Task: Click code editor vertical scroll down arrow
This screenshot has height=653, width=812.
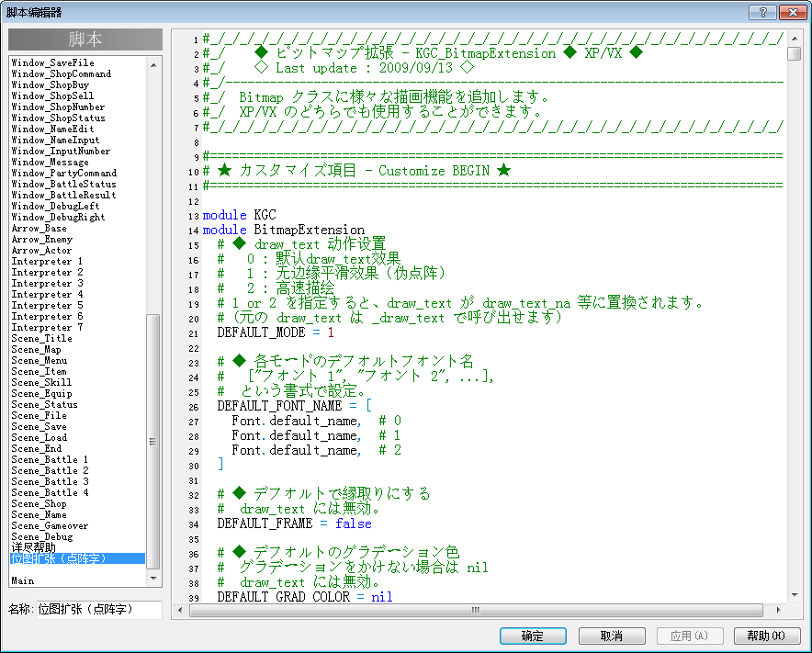Action: coord(795,595)
